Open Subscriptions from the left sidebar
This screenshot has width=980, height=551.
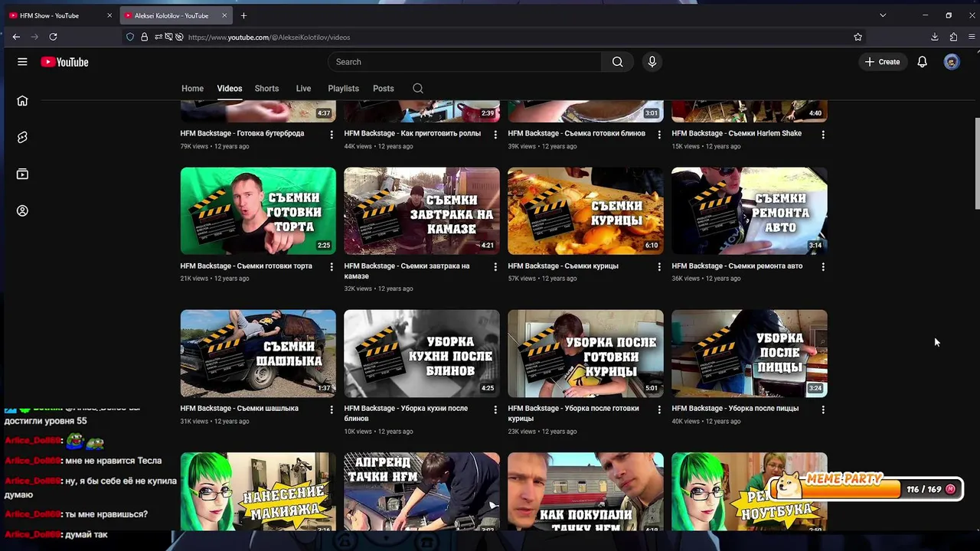tap(22, 174)
